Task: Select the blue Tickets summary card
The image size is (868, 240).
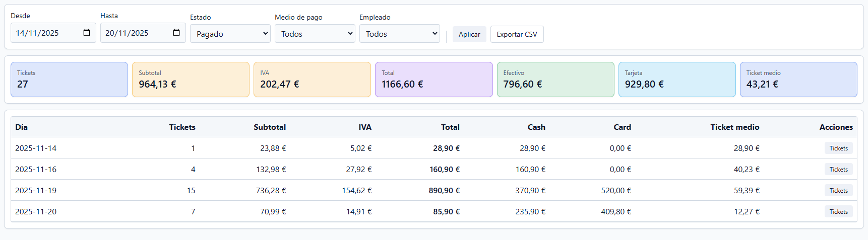Action: (x=69, y=79)
